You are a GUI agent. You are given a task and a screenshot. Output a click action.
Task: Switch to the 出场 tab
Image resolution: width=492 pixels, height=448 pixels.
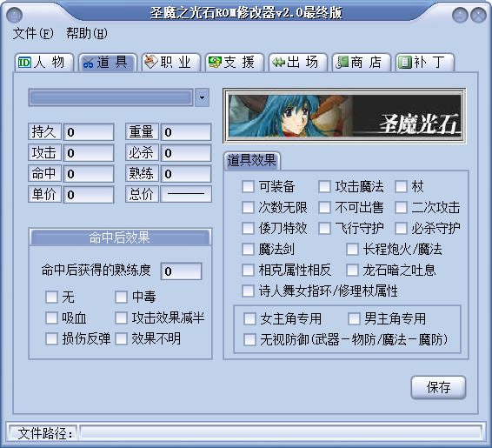click(298, 62)
